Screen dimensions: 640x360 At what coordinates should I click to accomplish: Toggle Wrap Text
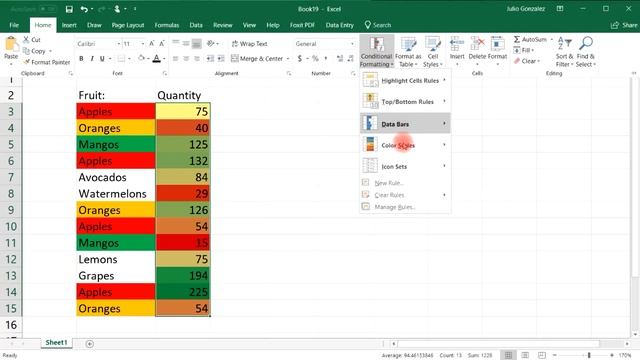(x=249, y=44)
